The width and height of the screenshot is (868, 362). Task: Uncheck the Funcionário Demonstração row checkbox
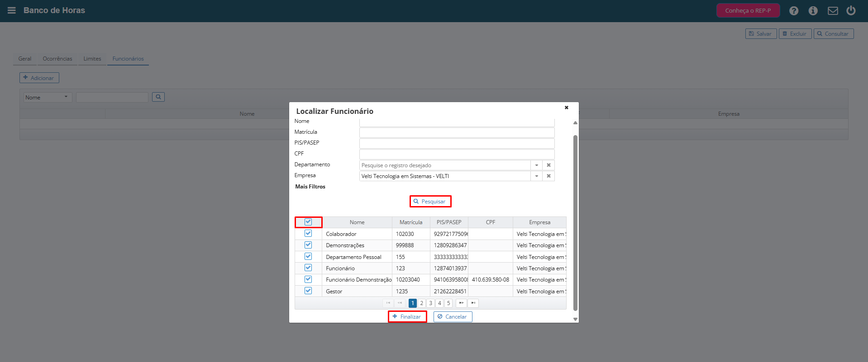point(308,279)
